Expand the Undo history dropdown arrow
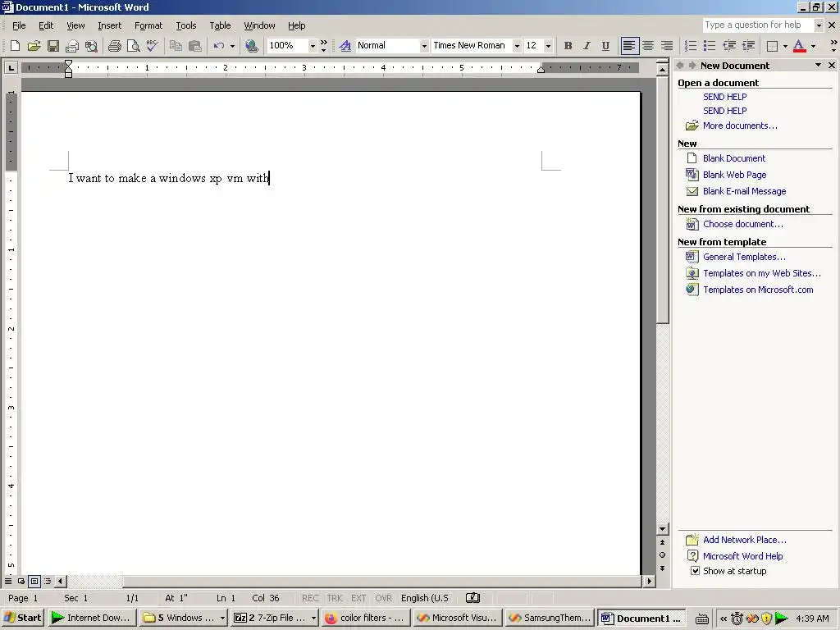This screenshot has height=630, width=840. pyautogui.click(x=232, y=46)
